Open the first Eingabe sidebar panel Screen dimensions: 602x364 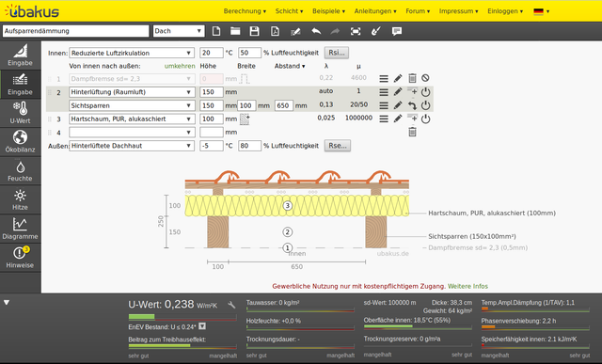21,55
